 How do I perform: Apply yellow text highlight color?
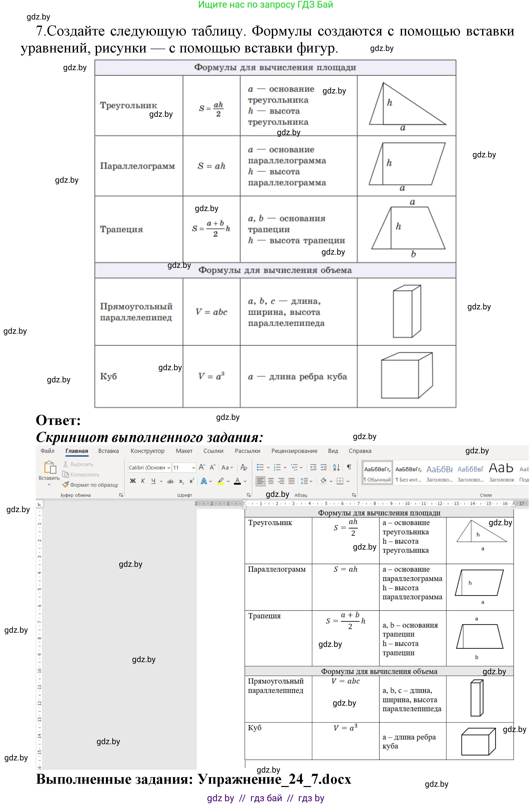[x=221, y=481]
